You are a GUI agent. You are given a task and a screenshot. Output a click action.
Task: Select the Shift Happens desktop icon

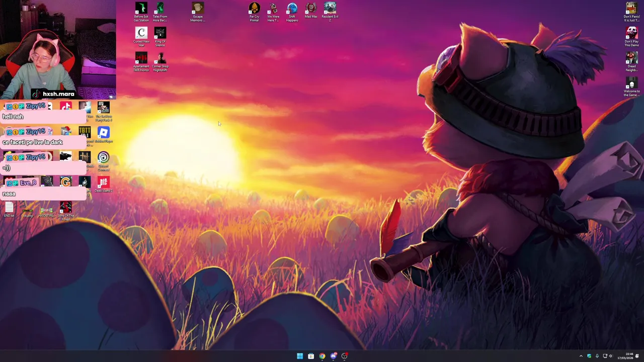point(292,12)
